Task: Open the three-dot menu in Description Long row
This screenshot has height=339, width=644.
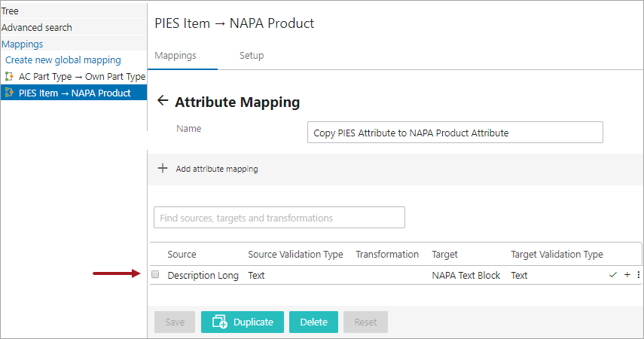Action: click(x=638, y=275)
